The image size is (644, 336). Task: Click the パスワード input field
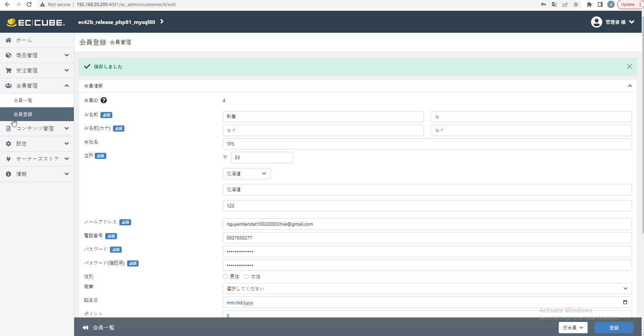point(427,251)
